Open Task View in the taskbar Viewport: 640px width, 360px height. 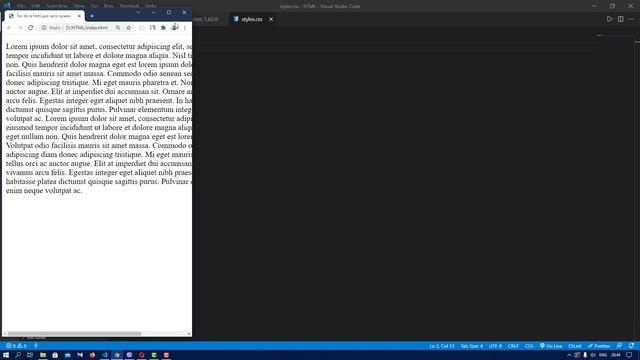coord(30,355)
